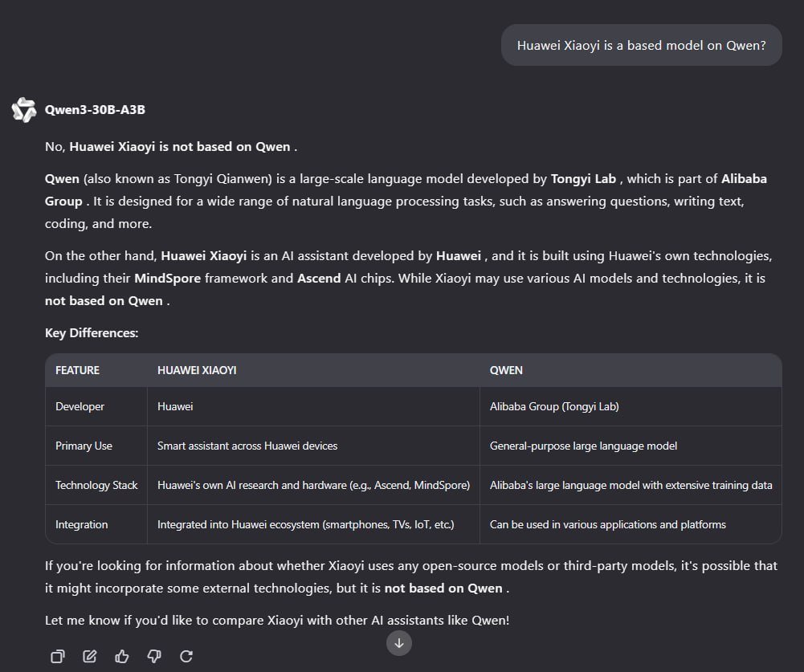Give the answer a thumbs down
This screenshot has height=672, width=804.
tap(154, 656)
